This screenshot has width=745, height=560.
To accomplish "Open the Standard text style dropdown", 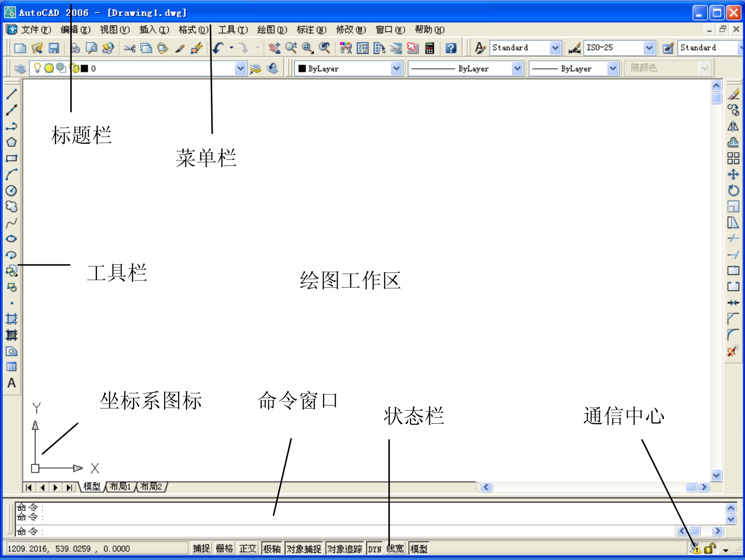I will click(555, 48).
